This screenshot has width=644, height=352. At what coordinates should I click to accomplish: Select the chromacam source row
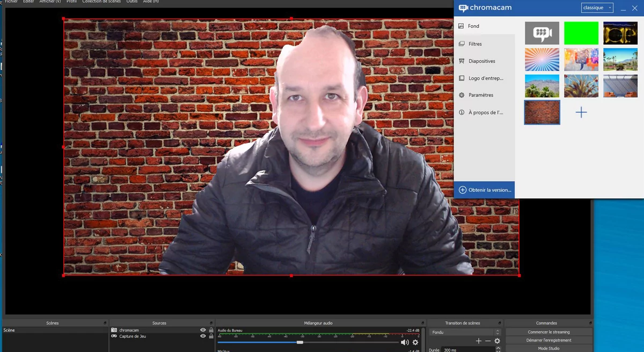coord(162,330)
